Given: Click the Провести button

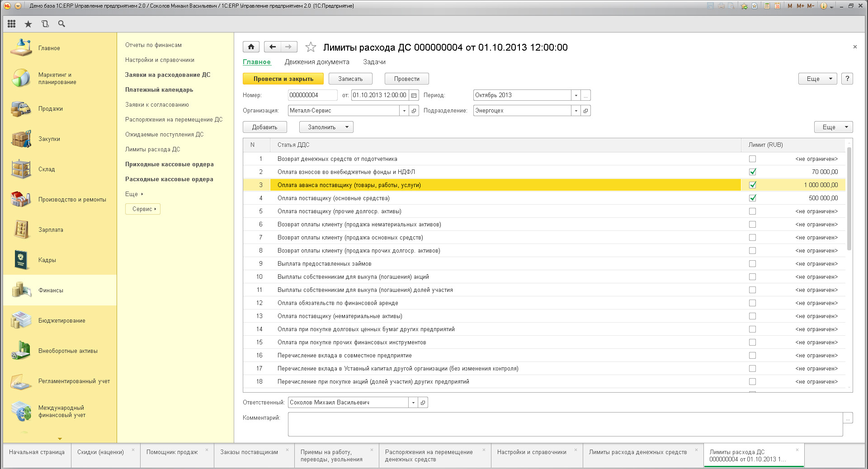Looking at the screenshot, I should pos(406,79).
